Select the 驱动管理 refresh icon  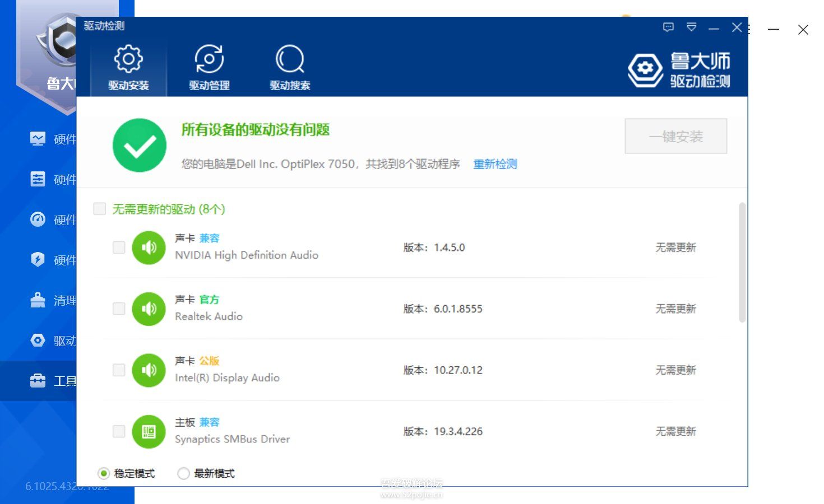tap(209, 58)
